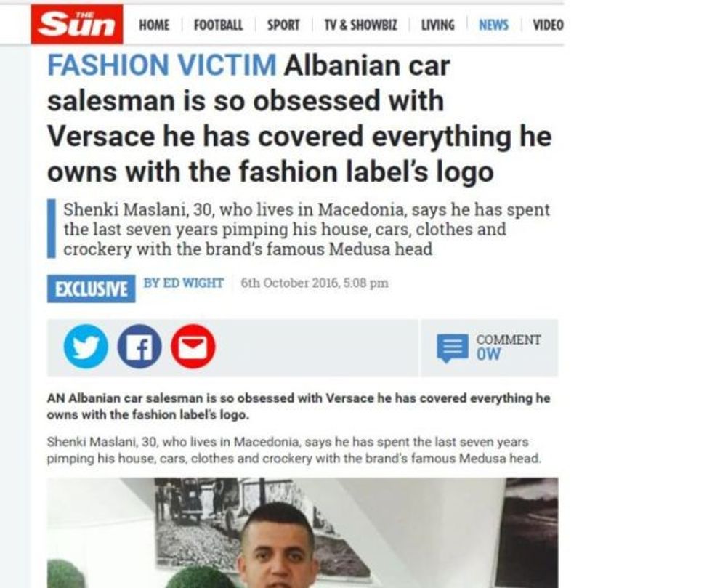
Task: Share article on Twitter
Action: tap(86, 346)
